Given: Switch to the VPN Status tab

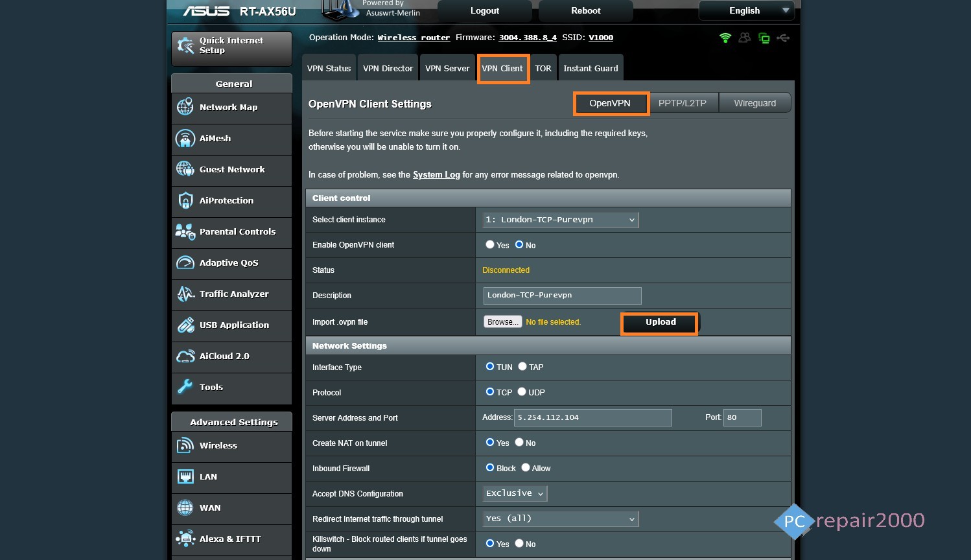Looking at the screenshot, I should click(x=329, y=68).
